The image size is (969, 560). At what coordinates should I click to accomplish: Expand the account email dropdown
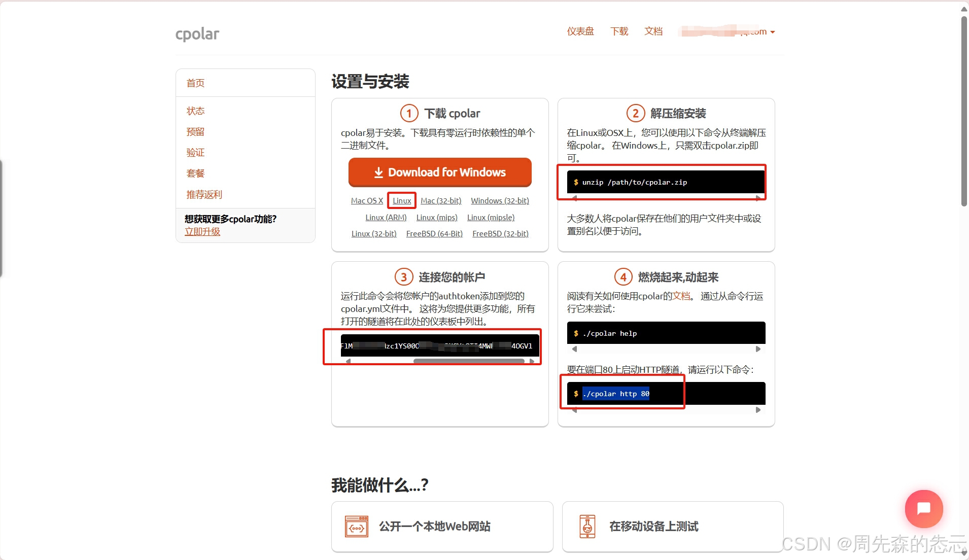click(x=728, y=31)
